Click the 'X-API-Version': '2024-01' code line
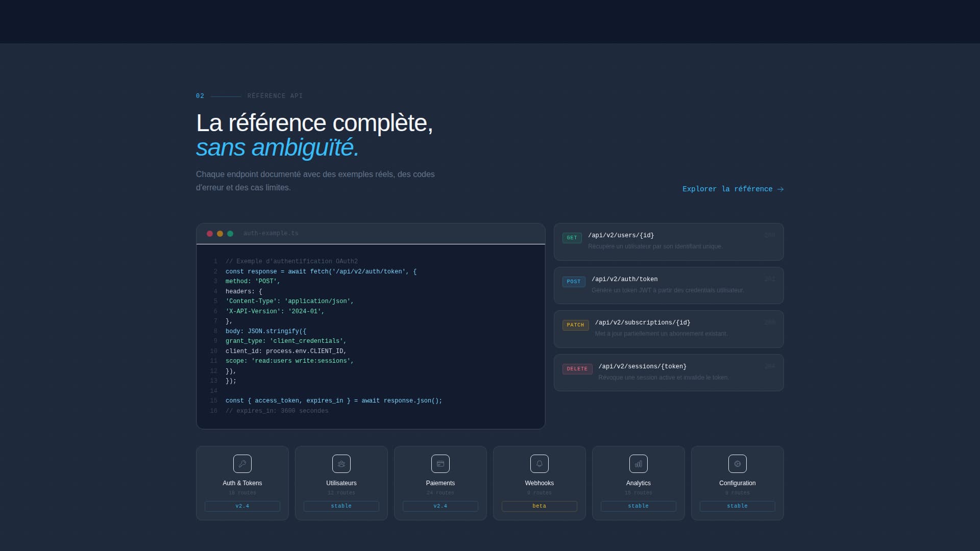This screenshot has height=551, width=980. [x=275, y=311]
